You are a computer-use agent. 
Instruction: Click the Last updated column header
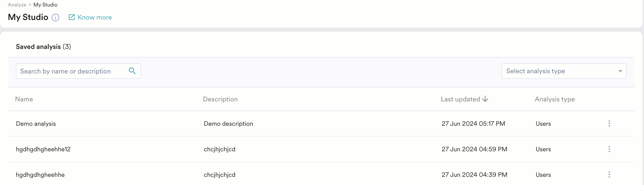[460, 99]
